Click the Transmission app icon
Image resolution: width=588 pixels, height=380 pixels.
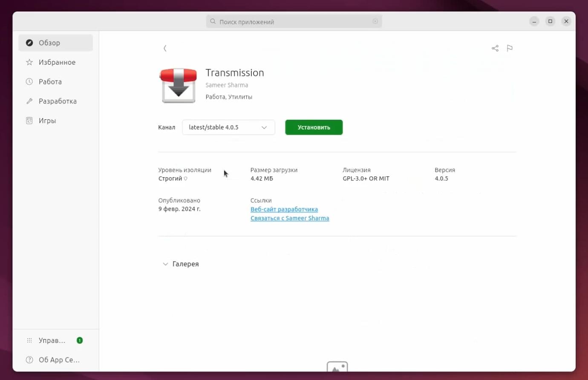point(178,85)
